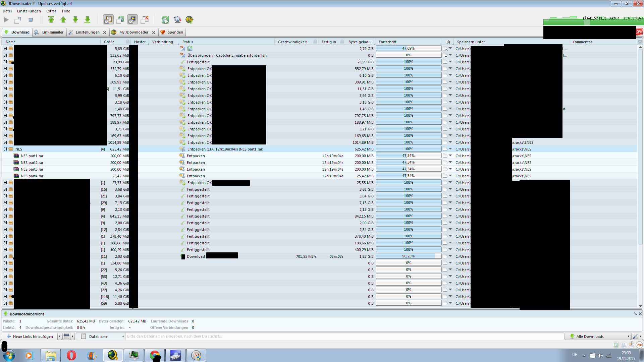Screen dimensions: 644x362
Task: Toggle automatic reconnect in toolbar
Action: tap(120, 20)
